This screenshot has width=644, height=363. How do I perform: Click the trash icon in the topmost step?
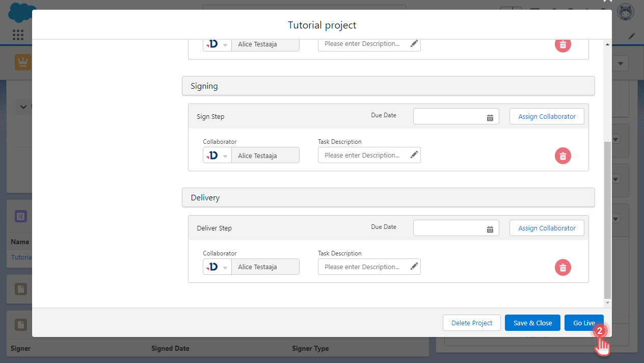point(562,44)
